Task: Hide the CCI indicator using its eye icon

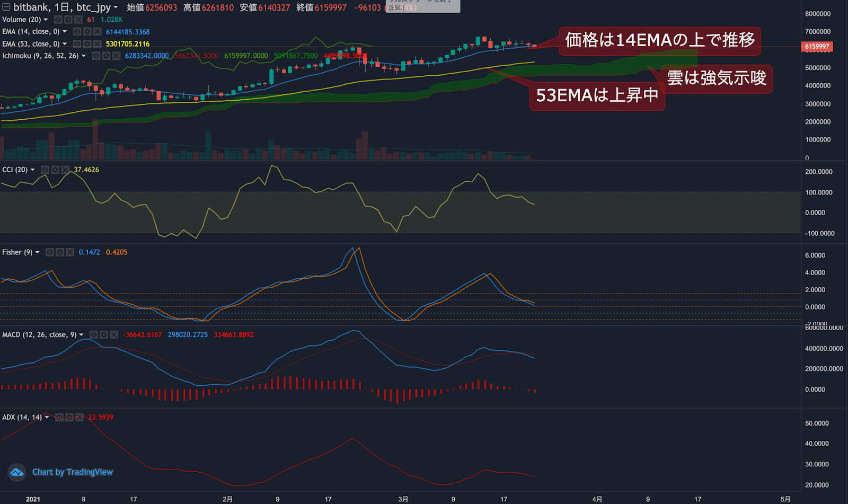Action: click(x=45, y=170)
